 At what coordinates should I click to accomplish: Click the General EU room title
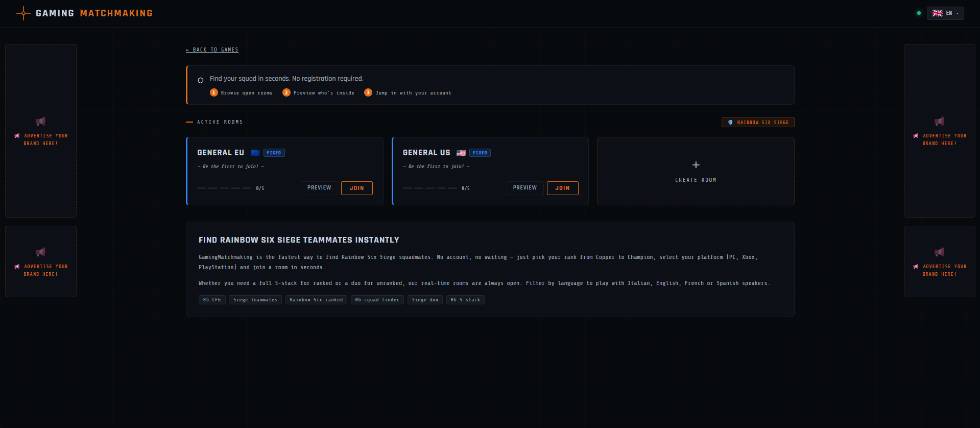click(221, 153)
